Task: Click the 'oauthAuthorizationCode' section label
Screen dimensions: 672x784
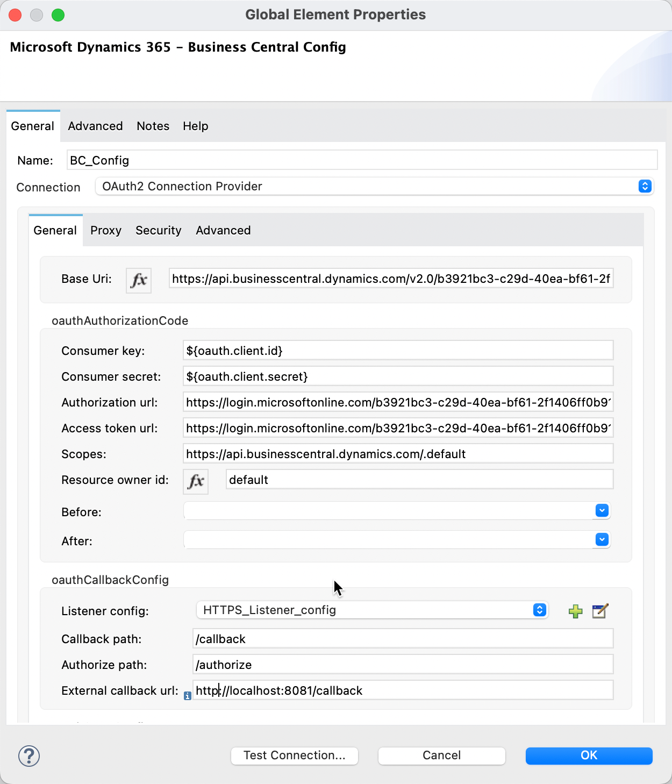Action: point(120,321)
